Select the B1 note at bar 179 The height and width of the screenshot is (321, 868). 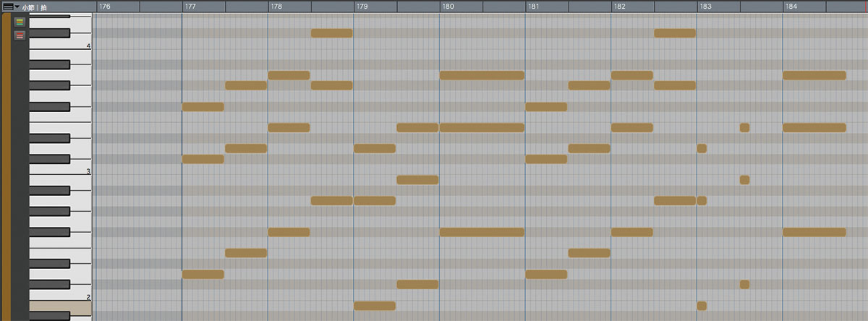click(x=375, y=306)
